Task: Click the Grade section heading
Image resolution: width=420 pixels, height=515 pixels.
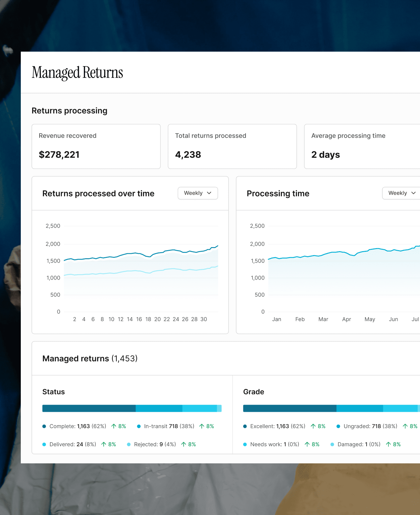Action: 254,392
